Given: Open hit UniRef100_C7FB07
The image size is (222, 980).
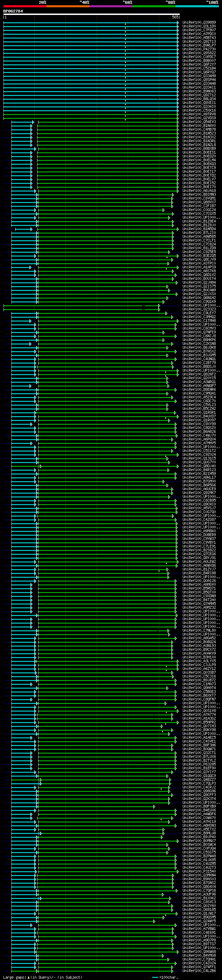Looking at the screenshot, I should [x=199, y=30].
